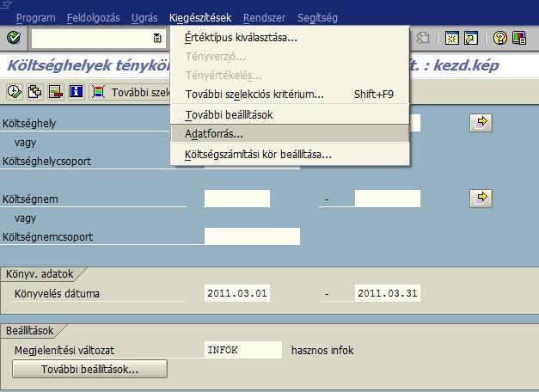Click the system menu icon in title bar corner
539x392 pixels.
(x=6, y=4)
